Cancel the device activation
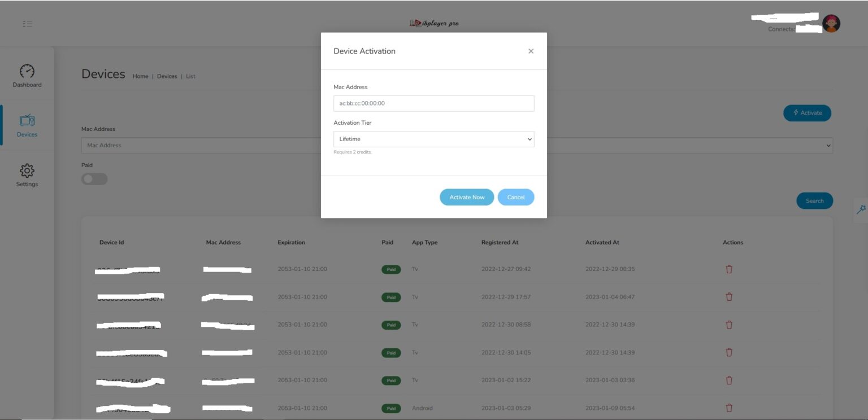Image resolution: width=868 pixels, height=420 pixels. (x=515, y=197)
